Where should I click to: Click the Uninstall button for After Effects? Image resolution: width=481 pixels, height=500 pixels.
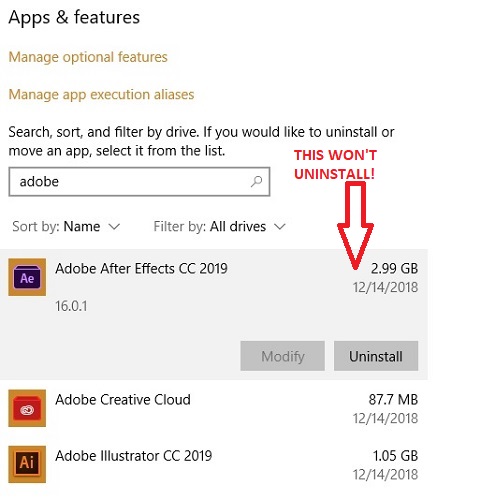(x=376, y=356)
